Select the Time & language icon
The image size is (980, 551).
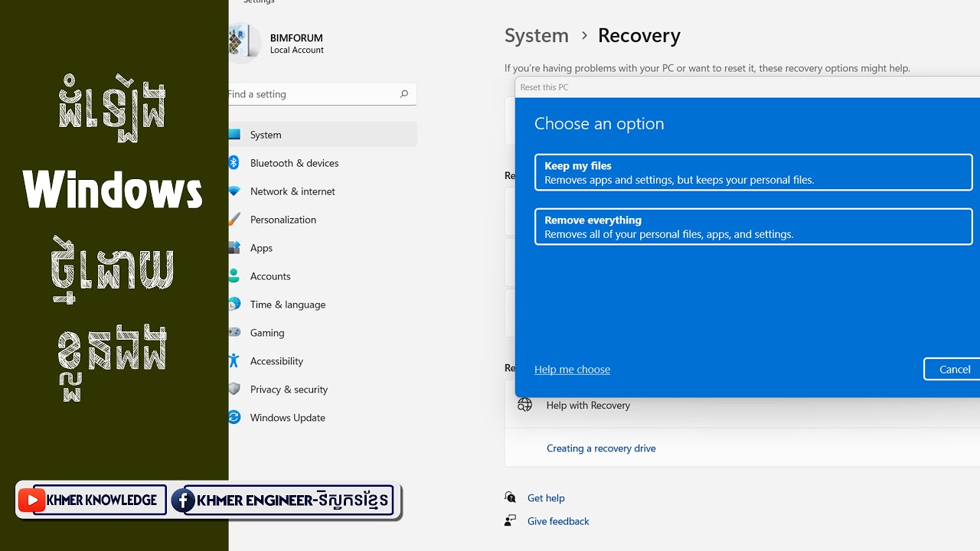coord(234,305)
